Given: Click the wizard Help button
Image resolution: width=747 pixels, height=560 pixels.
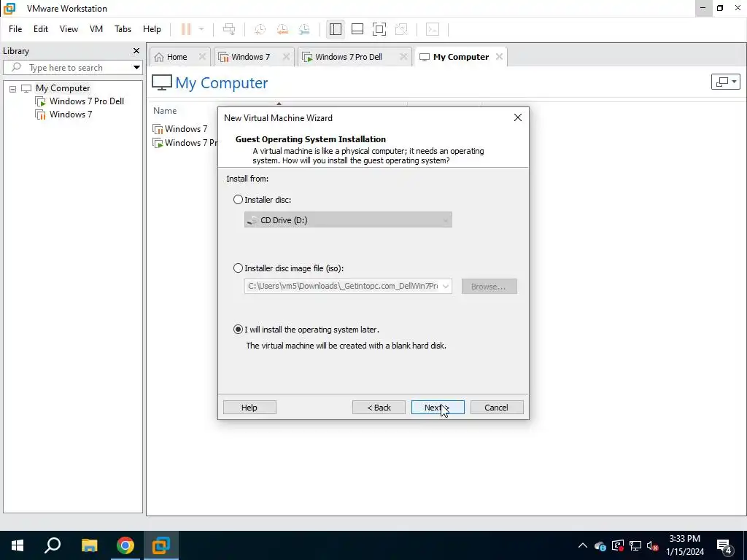Looking at the screenshot, I should (x=249, y=408).
